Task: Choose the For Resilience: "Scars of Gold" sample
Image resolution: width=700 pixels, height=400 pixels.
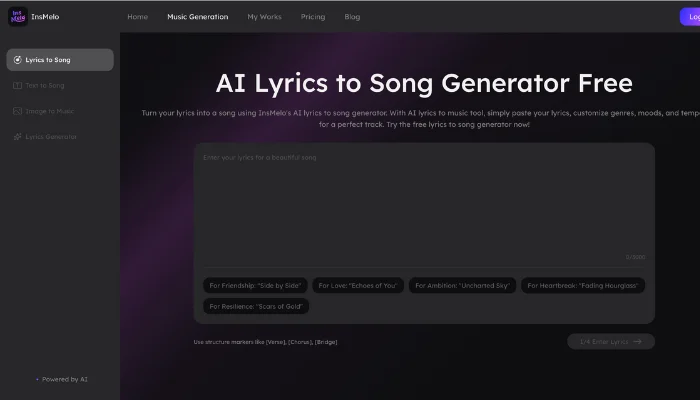Action: (256, 306)
